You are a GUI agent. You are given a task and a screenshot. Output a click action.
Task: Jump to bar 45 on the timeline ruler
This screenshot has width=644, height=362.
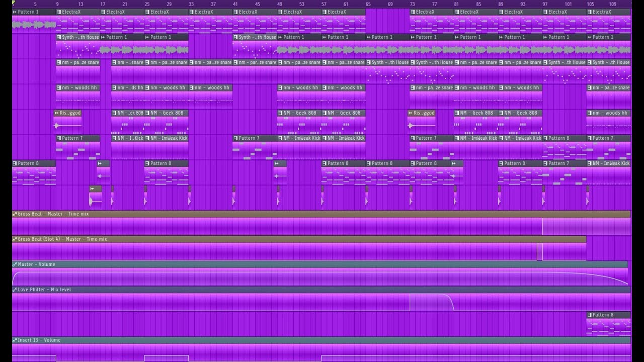(x=258, y=4)
